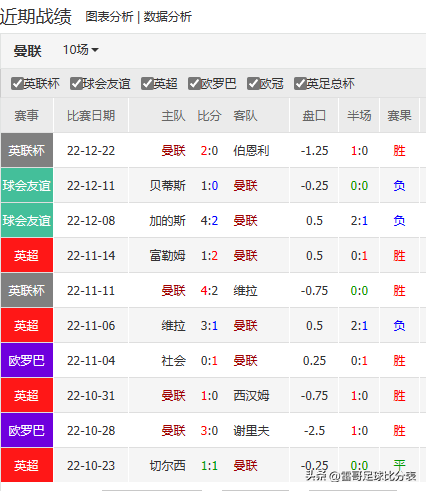Image resolution: width=426 pixels, height=491 pixels.
Task: Open the 社会 home team link
Action: [x=173, y=361]
